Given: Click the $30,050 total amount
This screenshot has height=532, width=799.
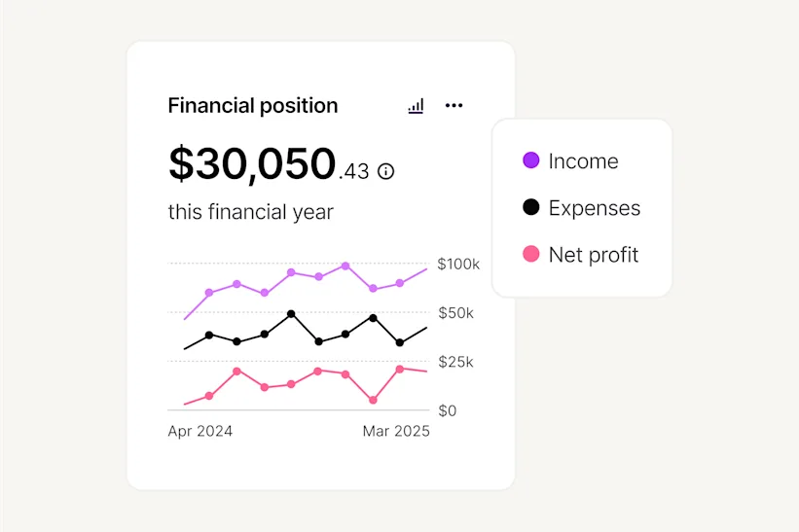Looking at the screenshot, I should (x=252, y=163).
